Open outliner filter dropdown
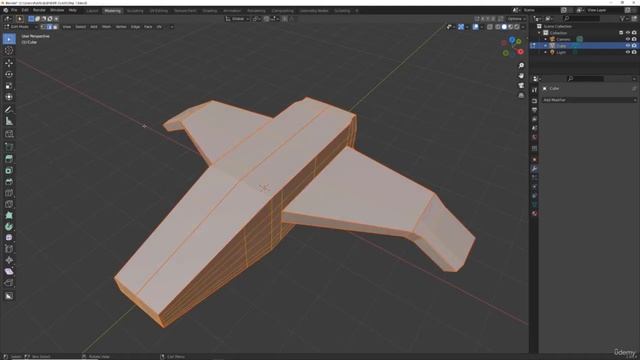Image resolution: width=640 pixels, height=360 pixels. (624, 19)
